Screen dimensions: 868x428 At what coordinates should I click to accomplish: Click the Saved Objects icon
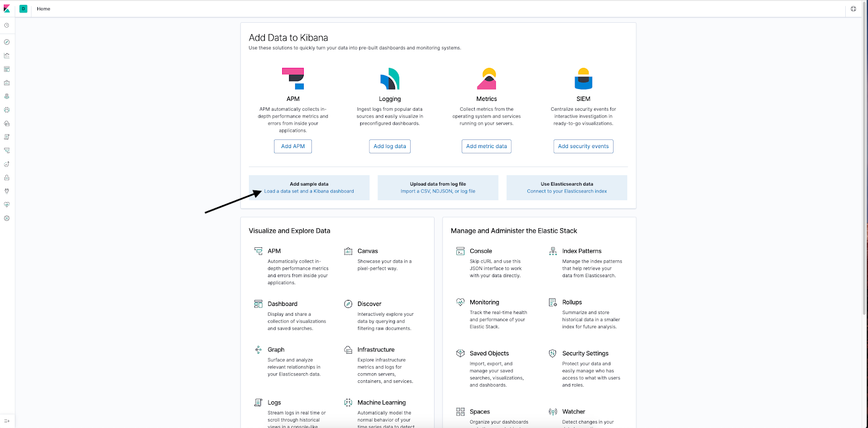click(x=461, y=353)
